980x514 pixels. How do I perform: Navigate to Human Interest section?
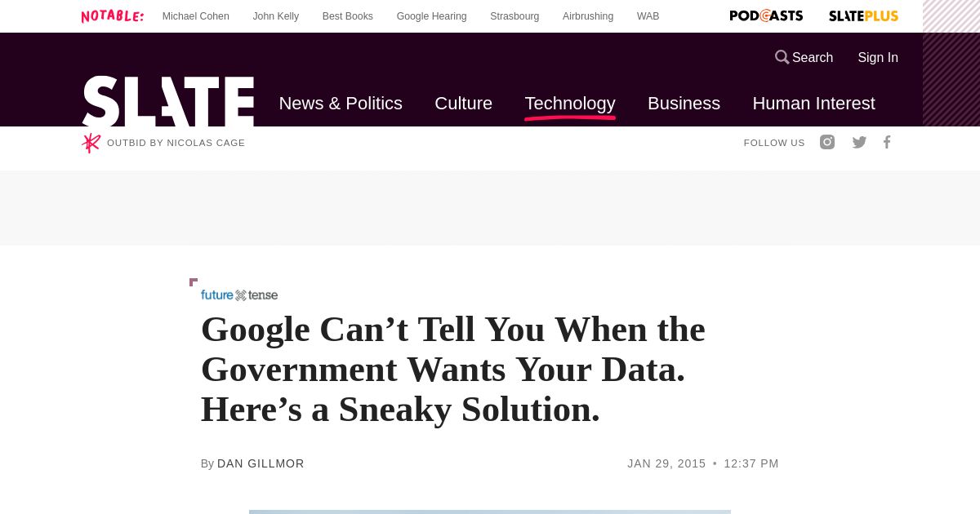(813, 104)
